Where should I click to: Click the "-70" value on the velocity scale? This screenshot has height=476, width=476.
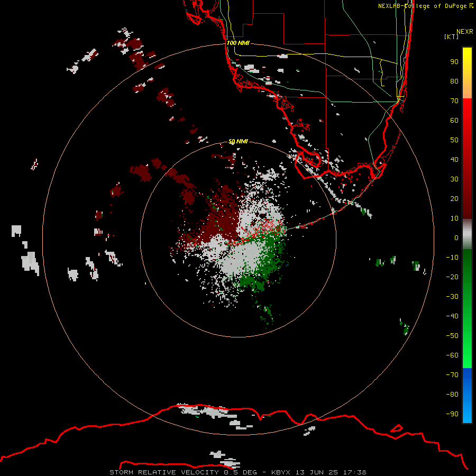pyautogui.click(x=452, y=375)
